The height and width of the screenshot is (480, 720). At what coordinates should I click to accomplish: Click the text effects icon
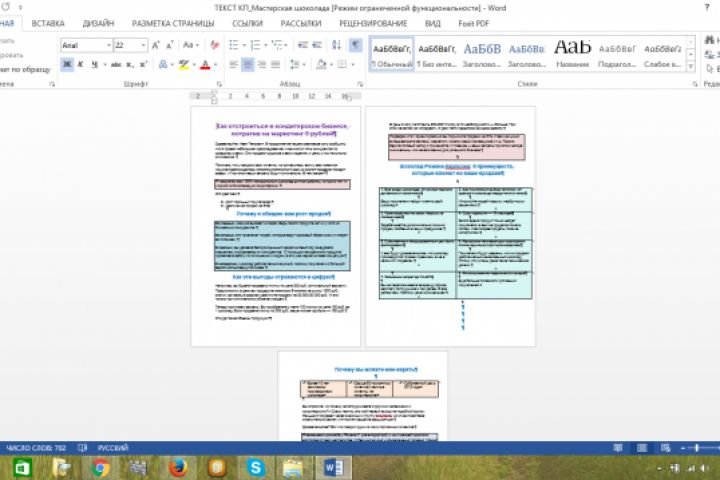163,64
